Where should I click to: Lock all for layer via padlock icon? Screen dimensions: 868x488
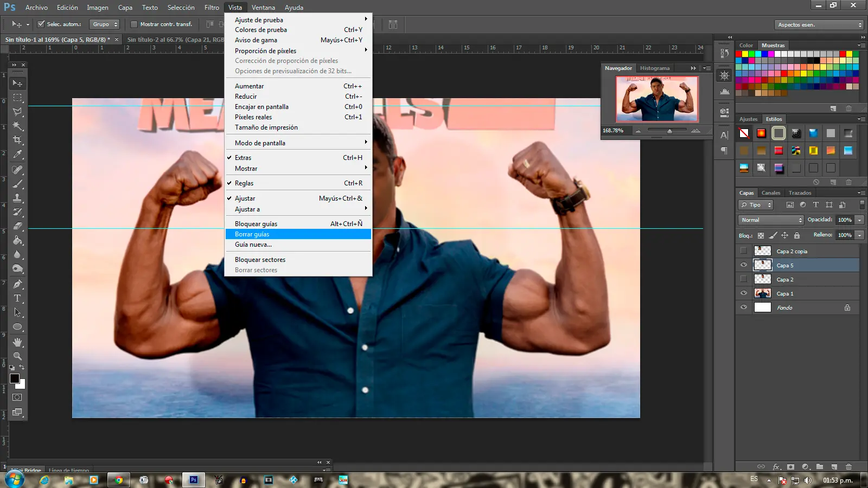[x=797, y=235]
